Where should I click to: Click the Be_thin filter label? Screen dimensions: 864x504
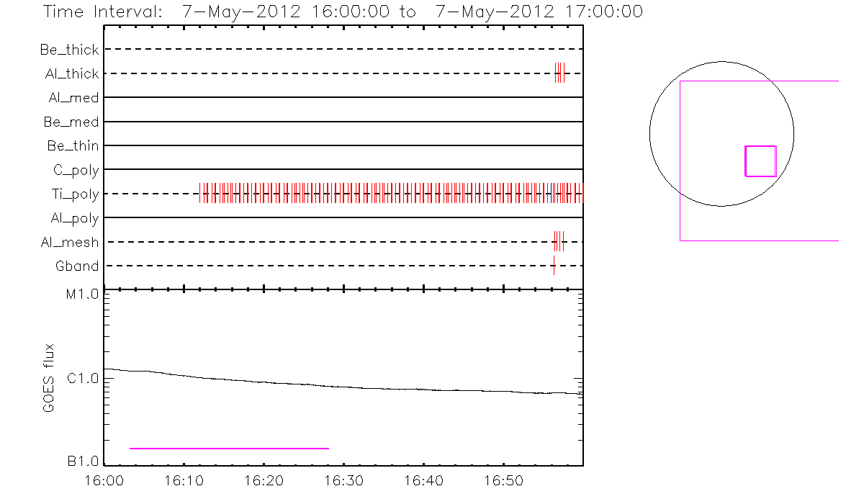click(x=73, y=146)
